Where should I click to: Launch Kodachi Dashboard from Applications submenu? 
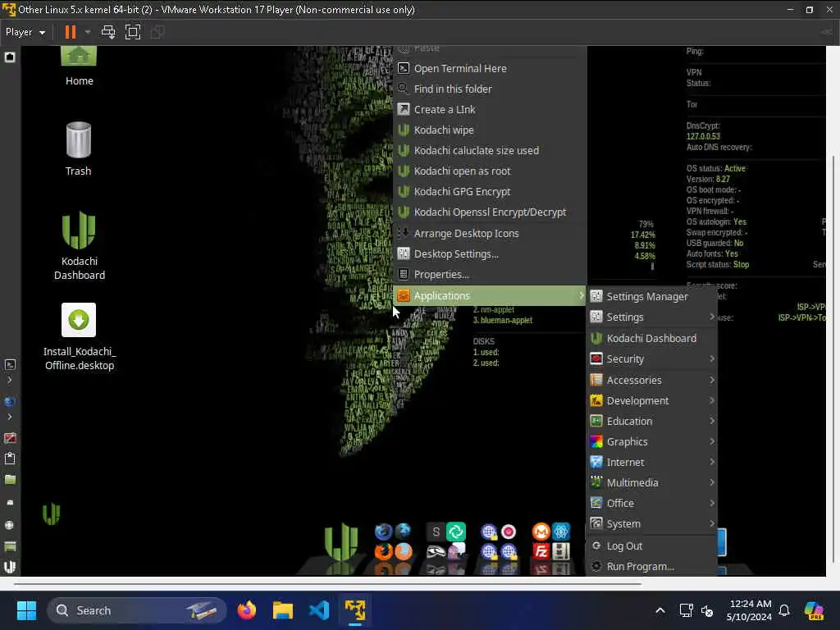pyautogui.click(x=652, y=338)
